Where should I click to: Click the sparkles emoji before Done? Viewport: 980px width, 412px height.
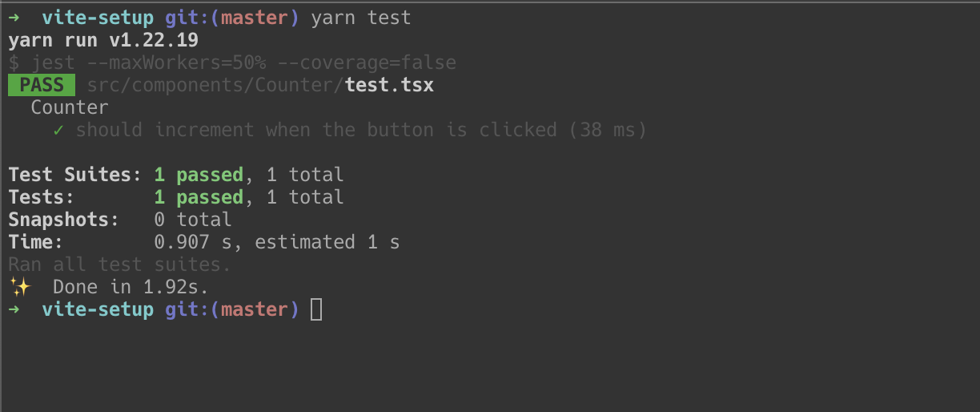pyautogui.click(x=18, y=287)
